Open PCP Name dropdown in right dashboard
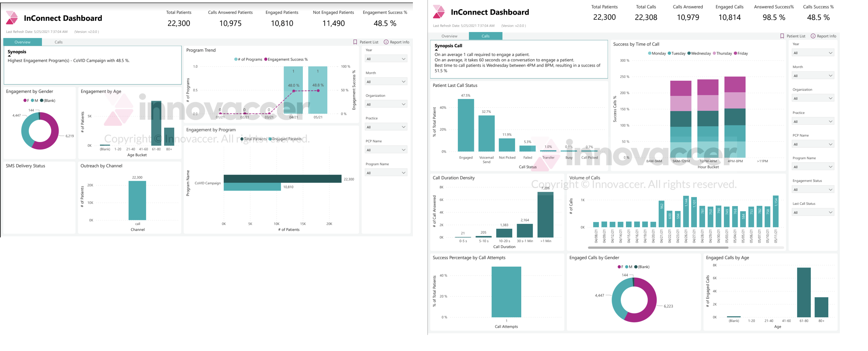Screen dimensions: 868x351 pos(813,144)
